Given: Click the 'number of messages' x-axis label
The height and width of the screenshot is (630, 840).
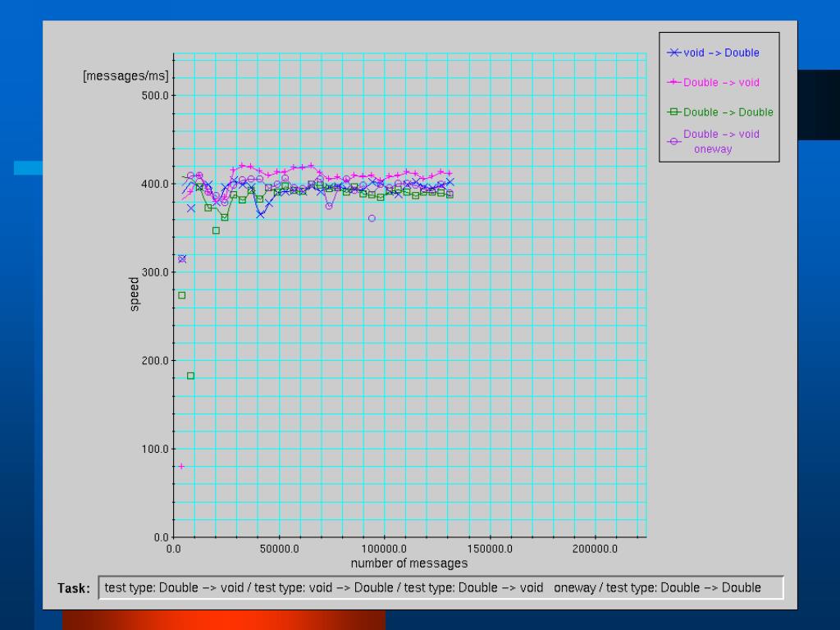Looking at the screenshot, I should [409, 563].
